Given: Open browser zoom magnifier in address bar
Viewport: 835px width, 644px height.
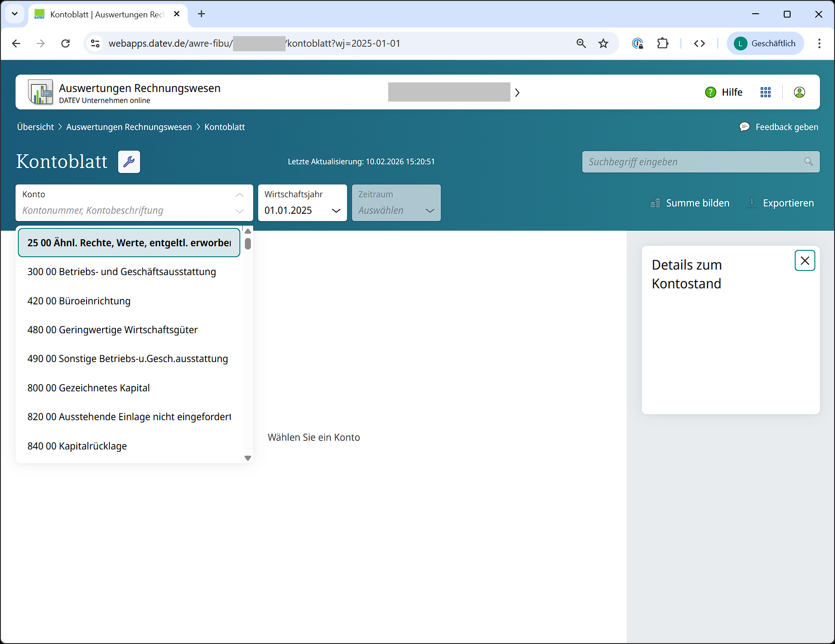Looking at the screenshot, I should (581, 43).
